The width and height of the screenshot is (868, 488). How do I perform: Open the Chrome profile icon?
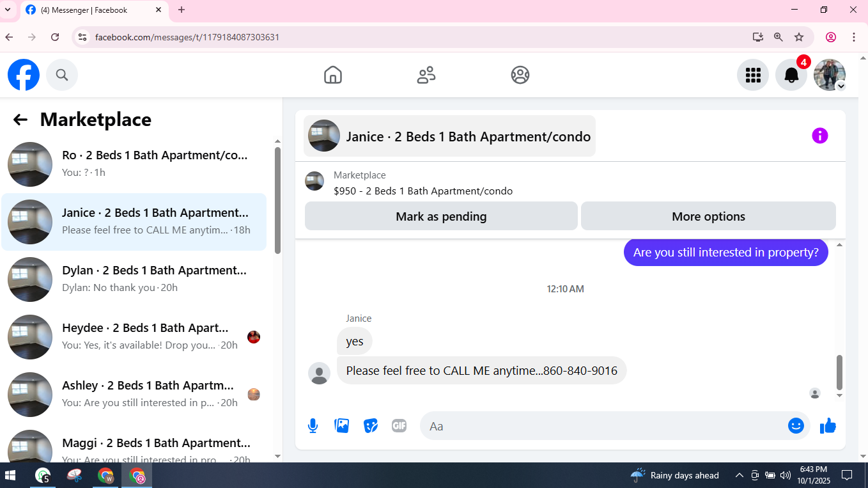(831, 37)
